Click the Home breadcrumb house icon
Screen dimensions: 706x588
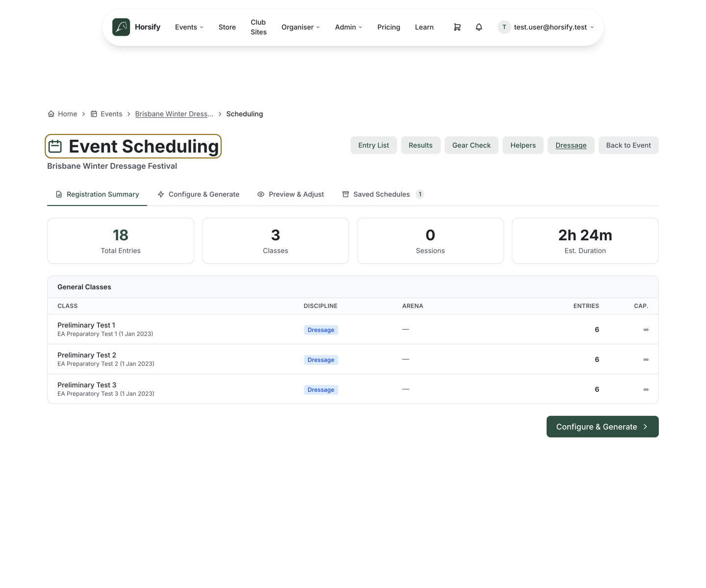click(x=51, y=114)
